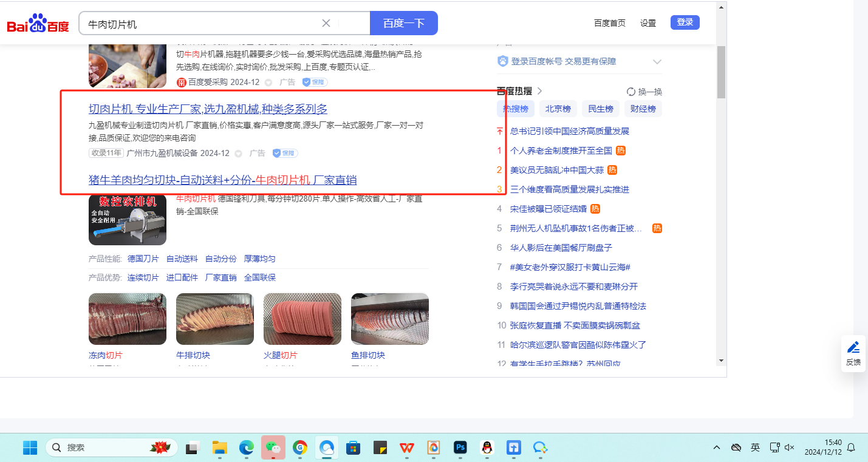Expand the 登录百度帐号 panel chevron

coord(657,62)
